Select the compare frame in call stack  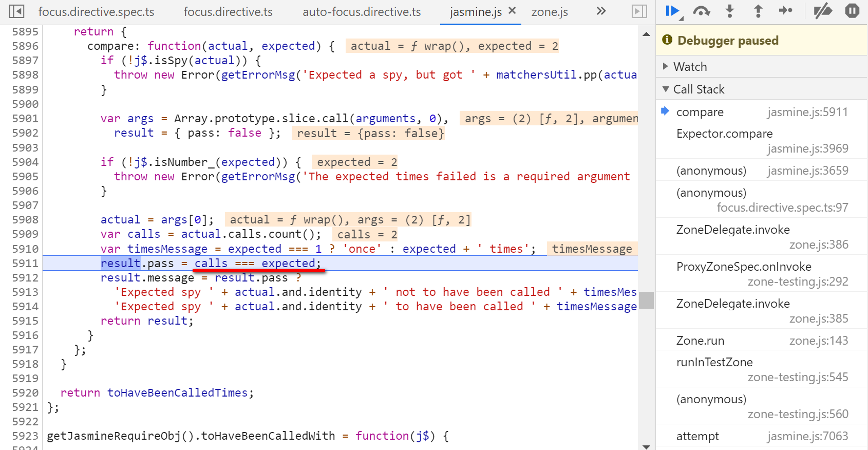coord(762,112)
